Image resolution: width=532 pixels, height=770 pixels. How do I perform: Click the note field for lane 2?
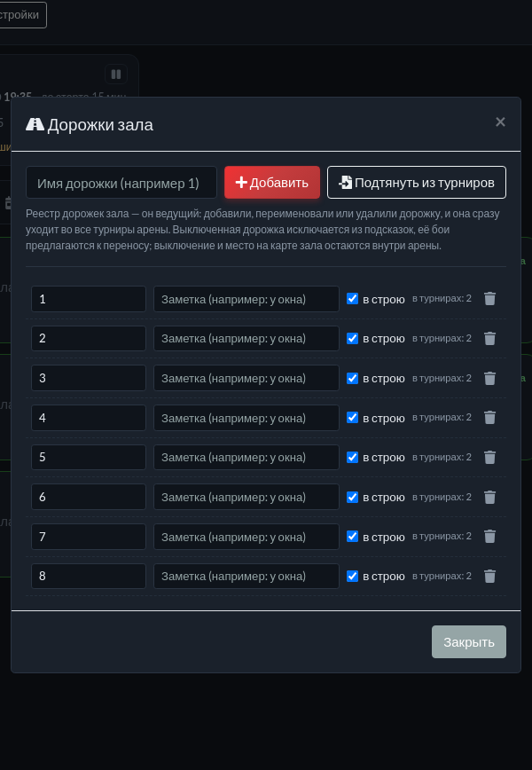[246, 338]
